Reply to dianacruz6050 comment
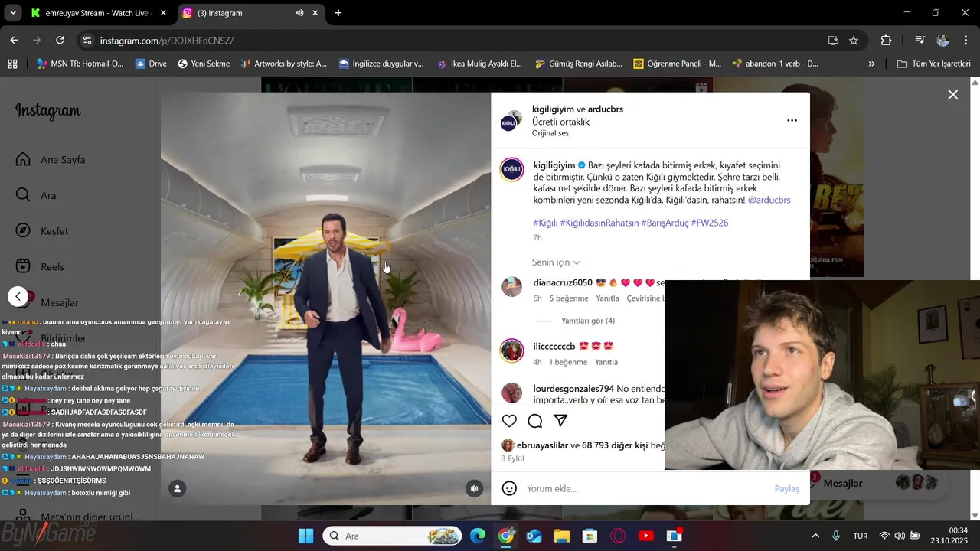980x551 pixels. 608,298
